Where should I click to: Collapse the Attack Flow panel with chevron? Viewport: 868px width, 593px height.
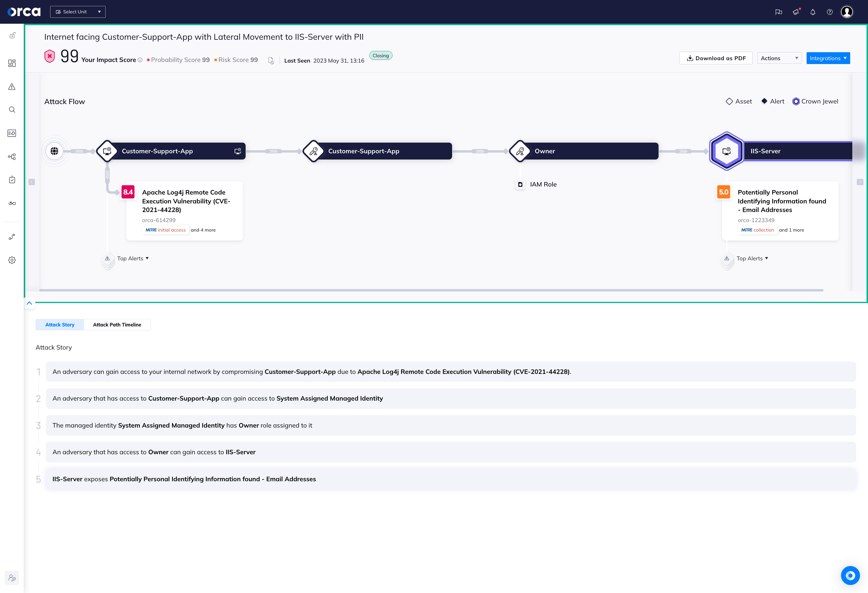pos(29,303)
